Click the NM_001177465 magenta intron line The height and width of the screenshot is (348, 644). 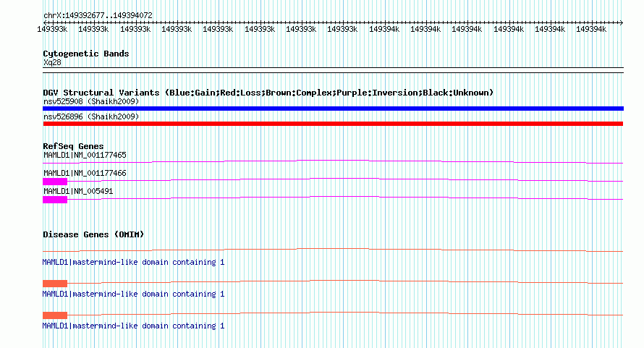click(333, 161)
